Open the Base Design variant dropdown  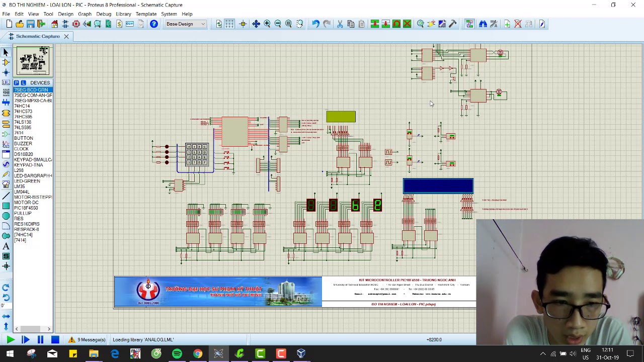[x=186, y=24]
